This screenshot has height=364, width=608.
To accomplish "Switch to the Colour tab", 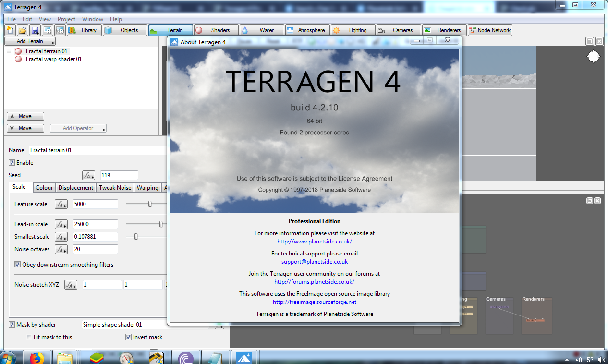I will coord(44,188).
